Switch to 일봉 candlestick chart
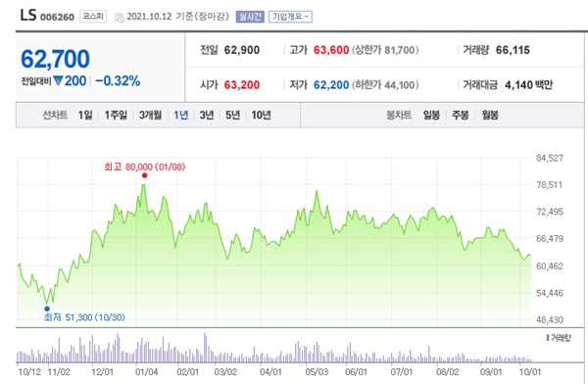Image resolution: width=588 pixels, height=384 pixels. click(431, 115)
